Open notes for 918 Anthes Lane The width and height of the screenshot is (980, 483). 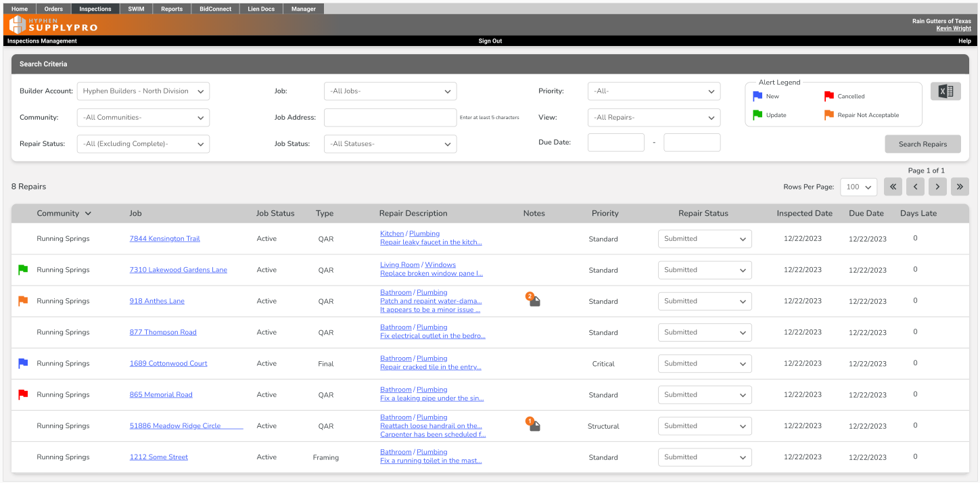pos(534,300)
